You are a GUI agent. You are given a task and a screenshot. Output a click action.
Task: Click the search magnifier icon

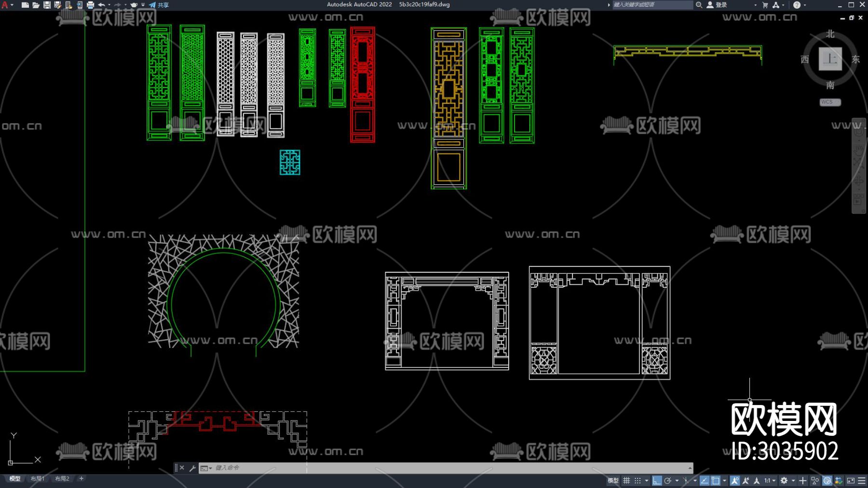click(x=699, y=5)
